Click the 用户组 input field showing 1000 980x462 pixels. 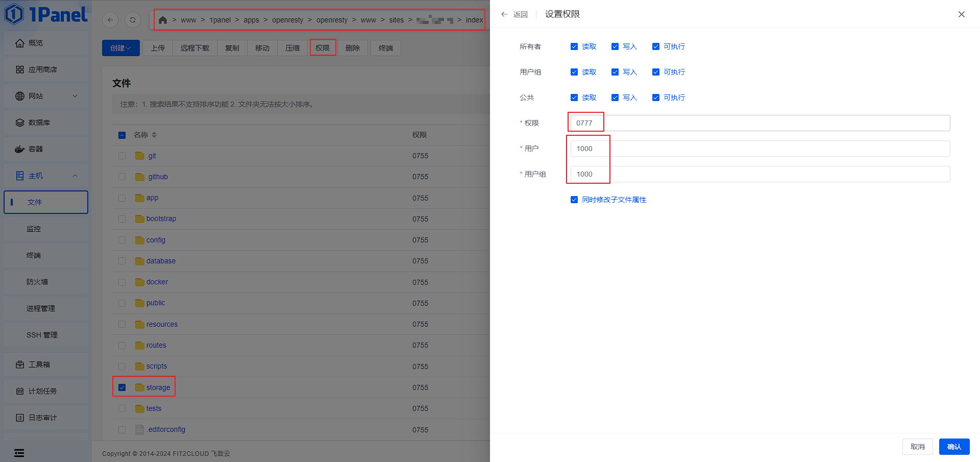click(x=760, y=174)
